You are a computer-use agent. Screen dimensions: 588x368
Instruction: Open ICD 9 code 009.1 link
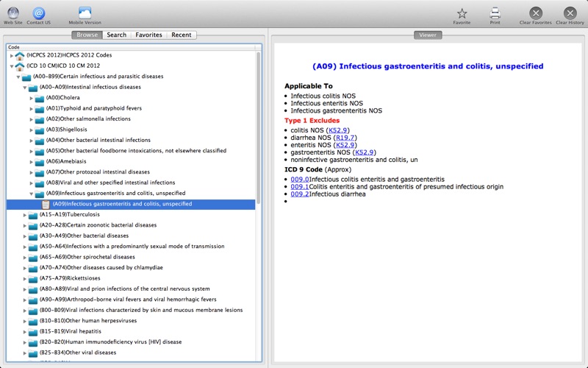[x=300, y=187]
